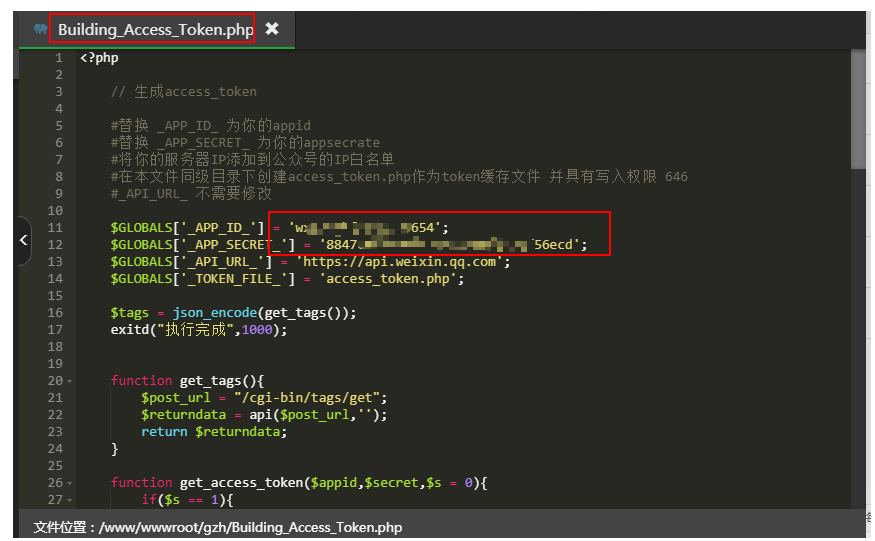Collapse the get_tags function fold arrow
Image resolution: width=875 pixels, height=541 pixels.
click(69, 381)
